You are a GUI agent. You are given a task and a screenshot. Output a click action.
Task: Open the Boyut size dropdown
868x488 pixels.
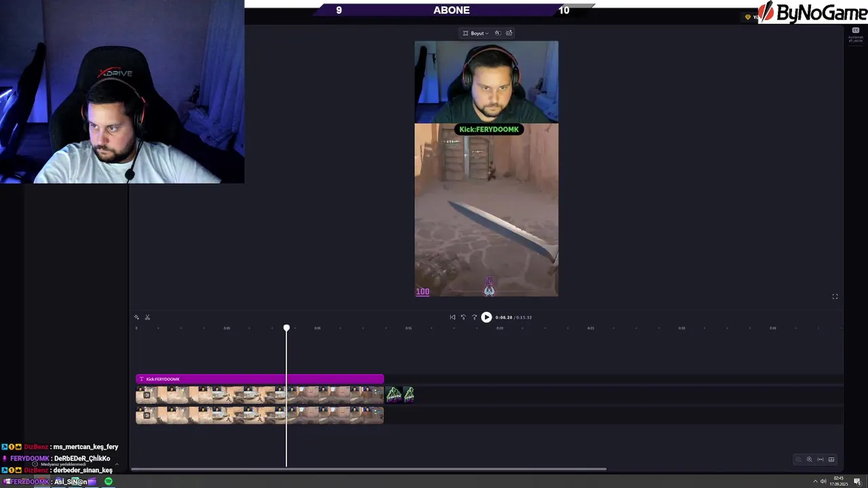(475, 33)
